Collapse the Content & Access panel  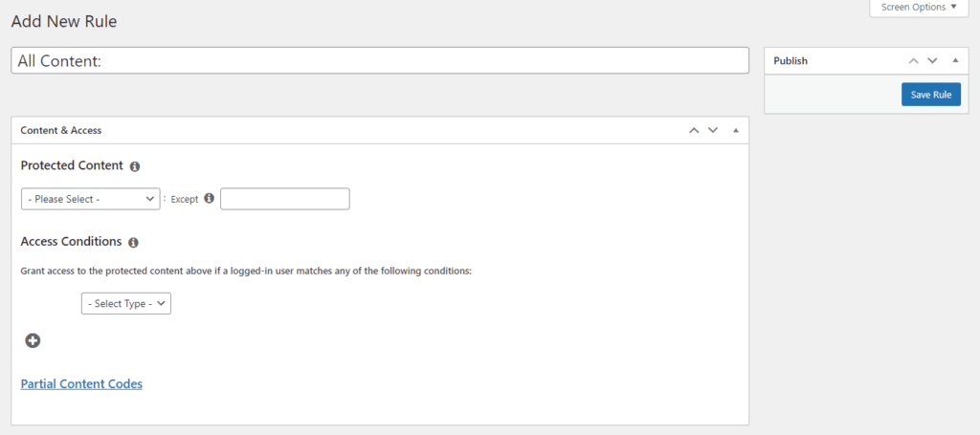pos(736,130)
